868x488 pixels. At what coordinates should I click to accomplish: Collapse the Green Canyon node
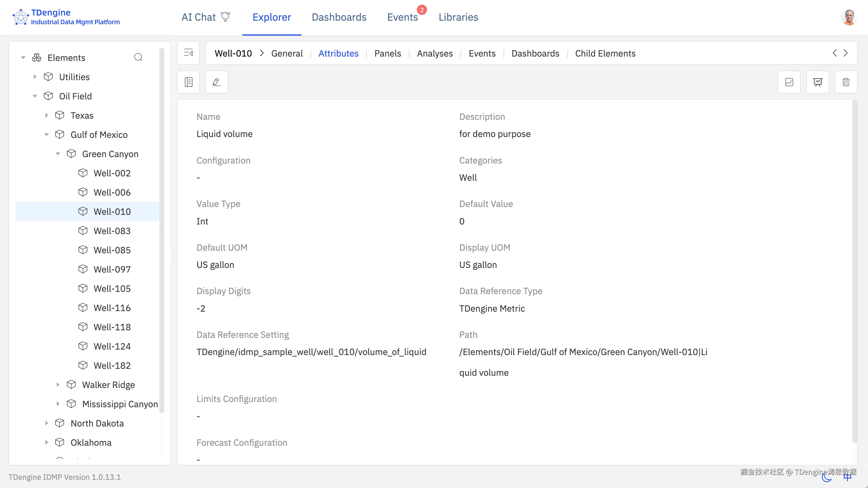point(58,154)
